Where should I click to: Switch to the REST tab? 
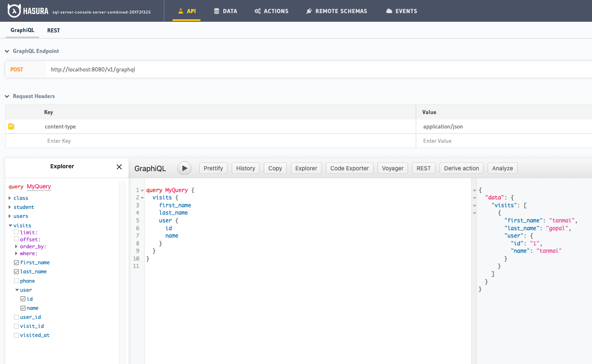53,30
